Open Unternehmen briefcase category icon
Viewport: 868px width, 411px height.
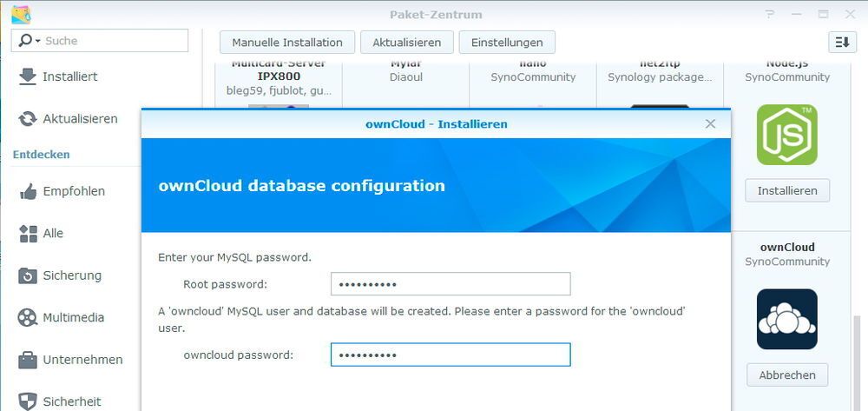[28, 360]
